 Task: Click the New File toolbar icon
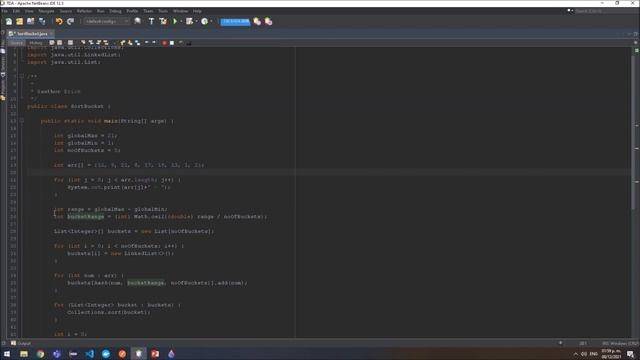tap(9, 21)
